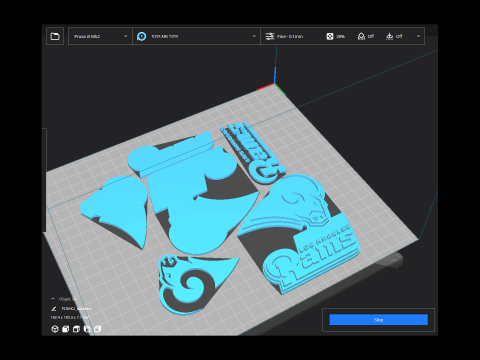Click the blue Slice button

click(379, 320)
